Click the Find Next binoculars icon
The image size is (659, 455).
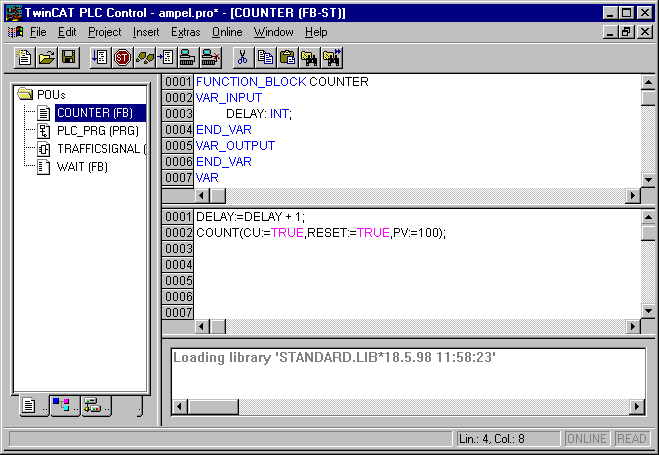click(332, 57)
